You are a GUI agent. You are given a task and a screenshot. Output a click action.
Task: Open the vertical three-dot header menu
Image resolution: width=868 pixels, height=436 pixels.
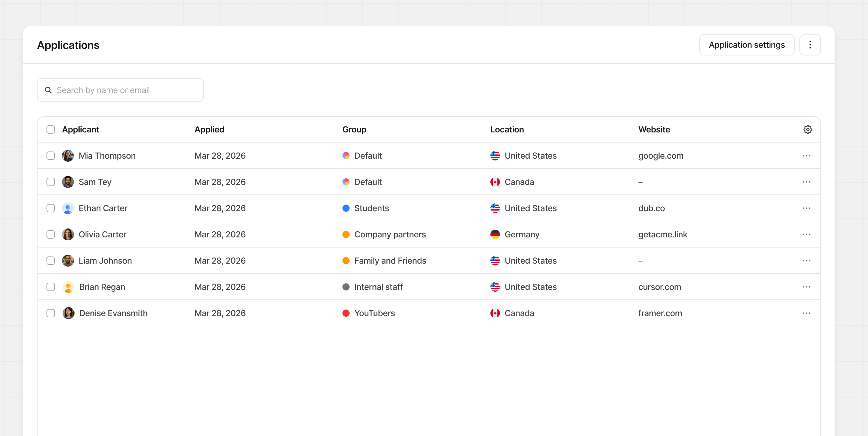810,45
